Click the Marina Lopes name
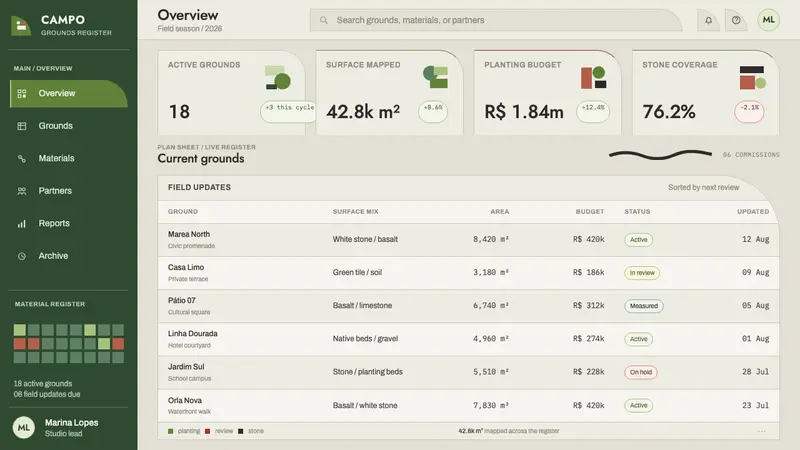This screenshot has width=800, height=450. pyautogui.click(x=71, y=423)
